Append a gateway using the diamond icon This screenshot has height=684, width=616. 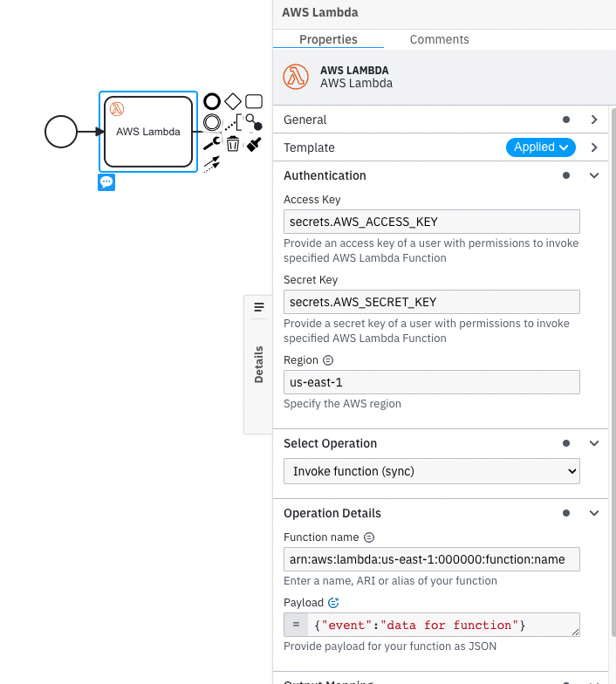[x=233, y=102]
